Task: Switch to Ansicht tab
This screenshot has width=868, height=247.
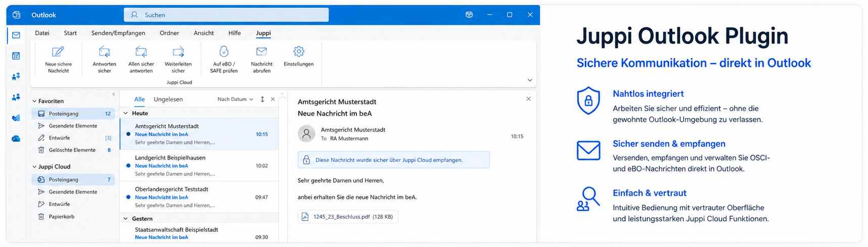Action: click(204, 33)
